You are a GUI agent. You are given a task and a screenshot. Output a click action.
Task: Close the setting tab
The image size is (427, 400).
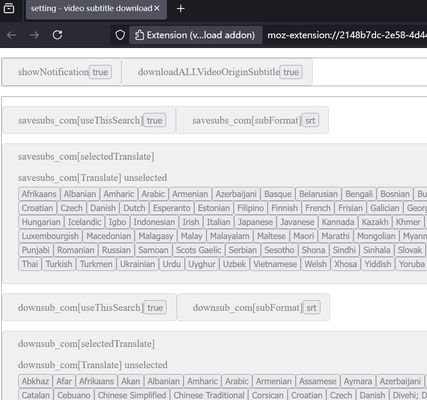point(157,8)
